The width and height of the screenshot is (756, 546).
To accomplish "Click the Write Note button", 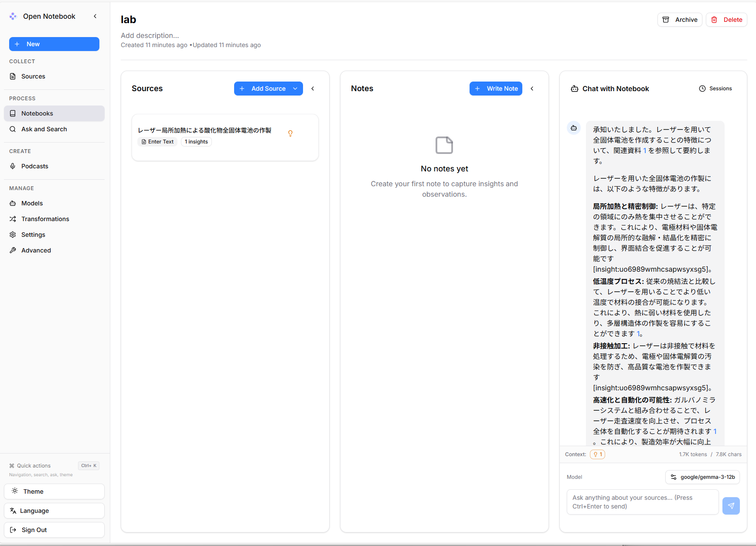I will tap(496, 89).
